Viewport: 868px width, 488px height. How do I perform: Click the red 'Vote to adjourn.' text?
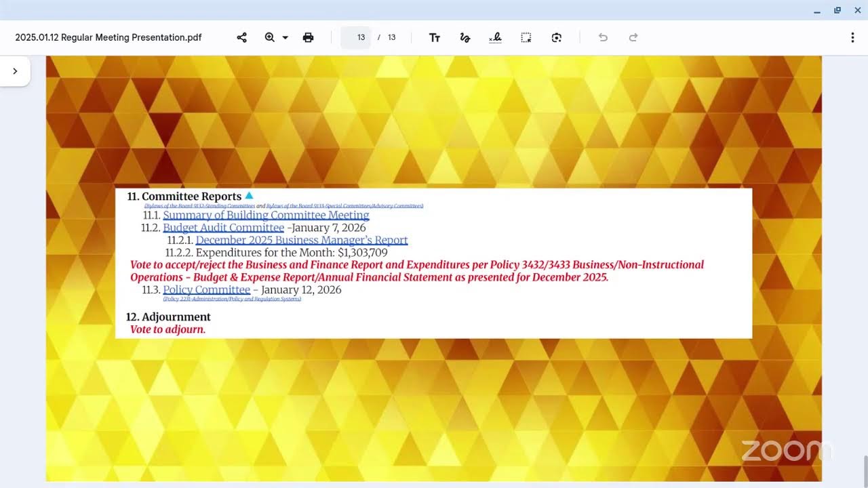pyautogui.click(x=167, y=329)
